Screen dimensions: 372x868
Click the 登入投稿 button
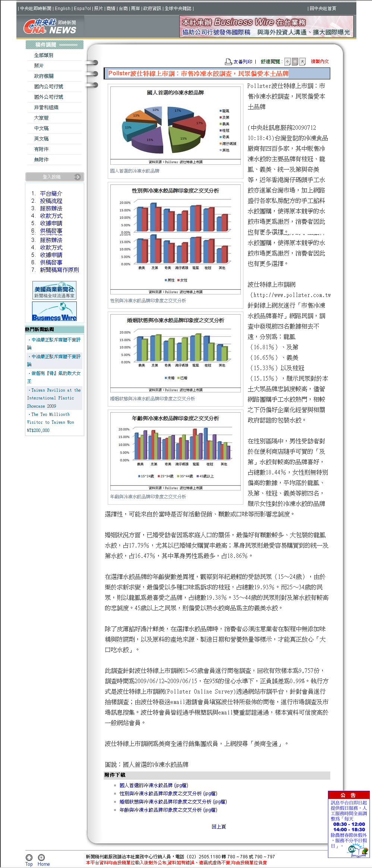[x=55, y=177]
